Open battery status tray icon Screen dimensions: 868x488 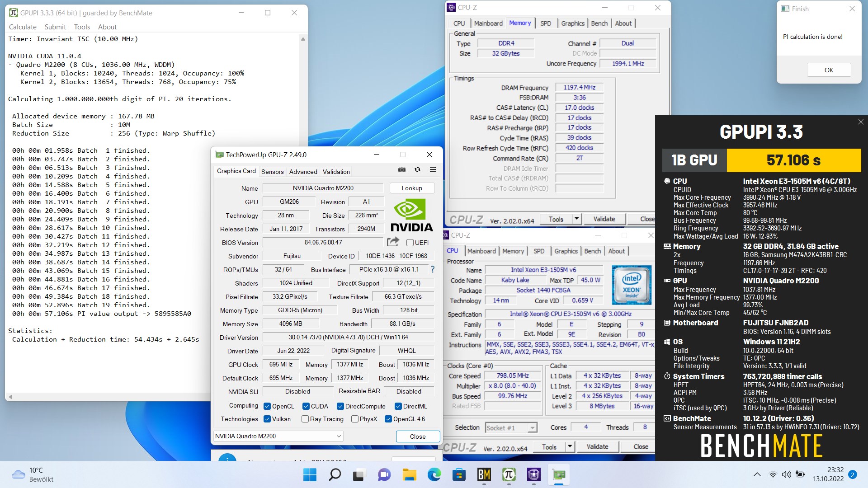tap(800, 474)
